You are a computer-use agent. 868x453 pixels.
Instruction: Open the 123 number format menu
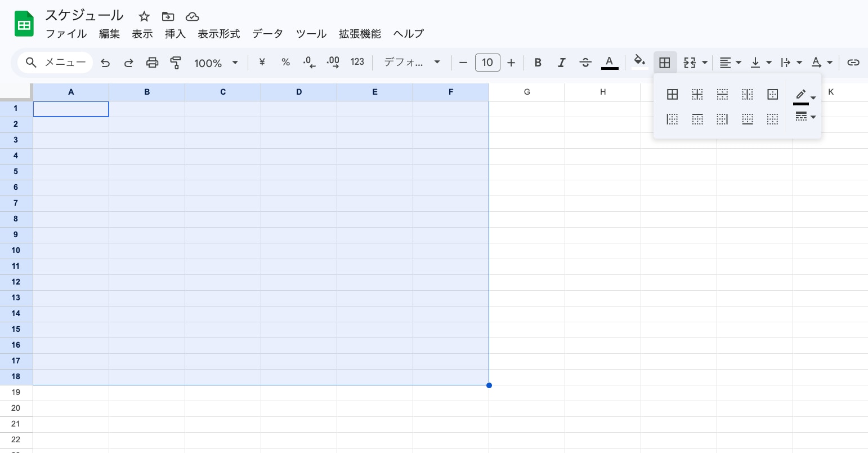357,63
